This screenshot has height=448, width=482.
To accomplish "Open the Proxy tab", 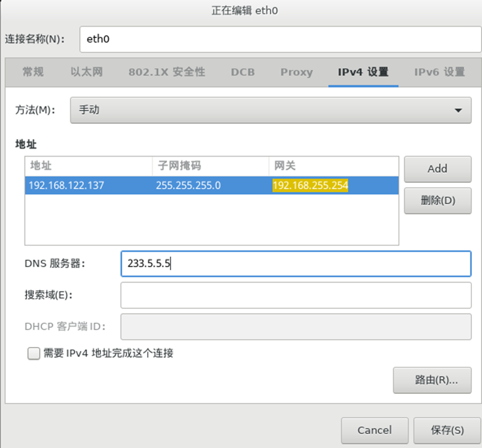I will [296, 72].
